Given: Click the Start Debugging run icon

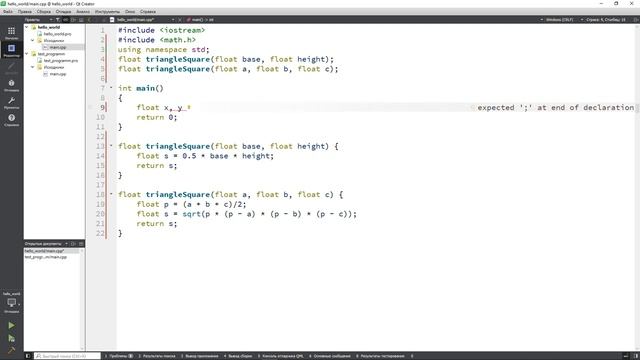Looking at the screenshot, I should click(x=11, y=338).
